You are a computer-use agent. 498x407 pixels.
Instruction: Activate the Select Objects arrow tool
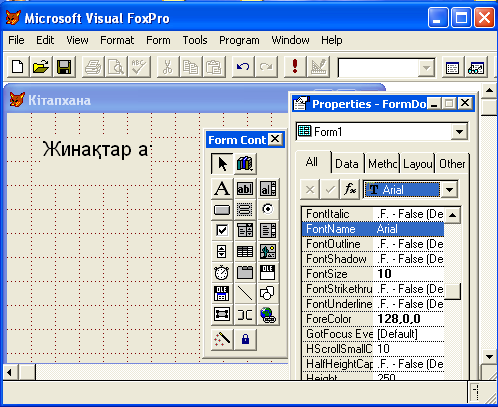point(222,163)
